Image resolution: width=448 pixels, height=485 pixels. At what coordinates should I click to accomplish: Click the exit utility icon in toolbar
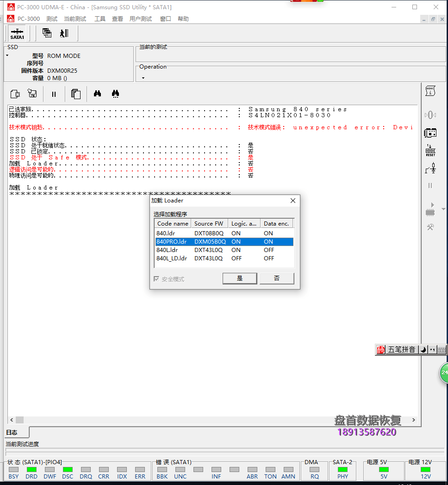64,33
